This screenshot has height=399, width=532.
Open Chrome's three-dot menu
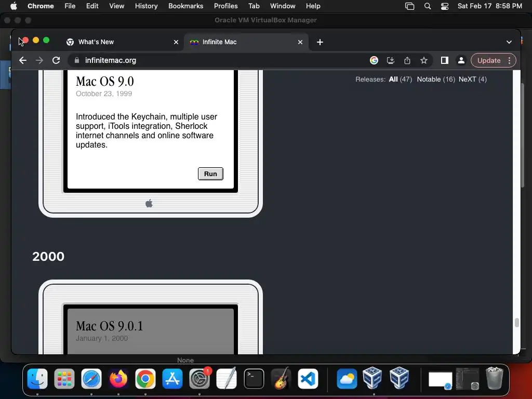(509, 60)
